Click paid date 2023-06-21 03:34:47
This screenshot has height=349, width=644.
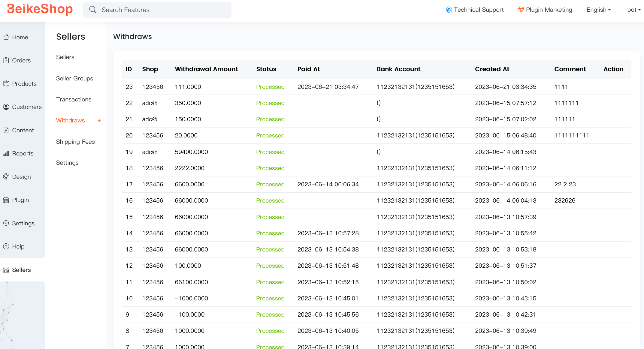point(328,87)
